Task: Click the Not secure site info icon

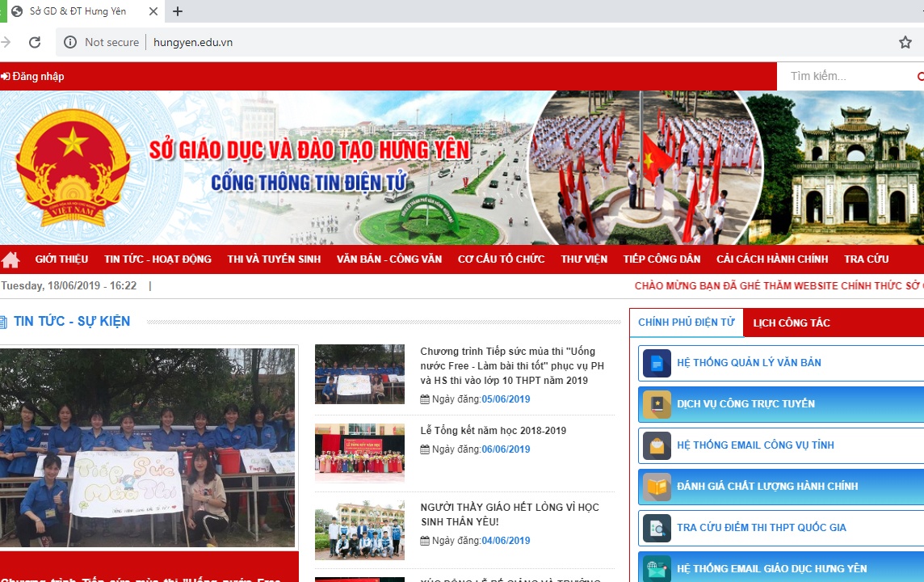Action: pos(70,42)
